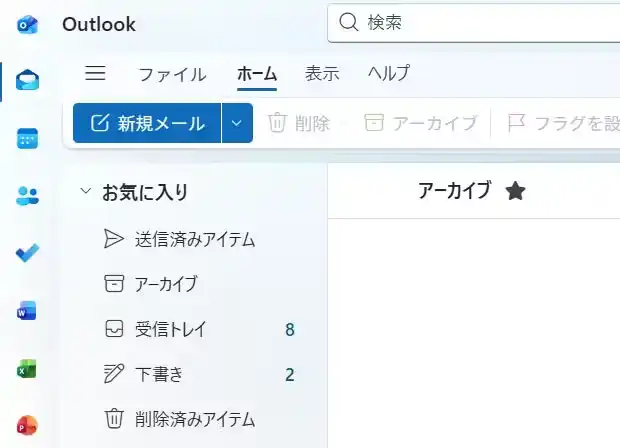Viewport: 620px width, 448px height.
Task: Collapse the お気に入り folder group
Action: (x=85, y=192)
